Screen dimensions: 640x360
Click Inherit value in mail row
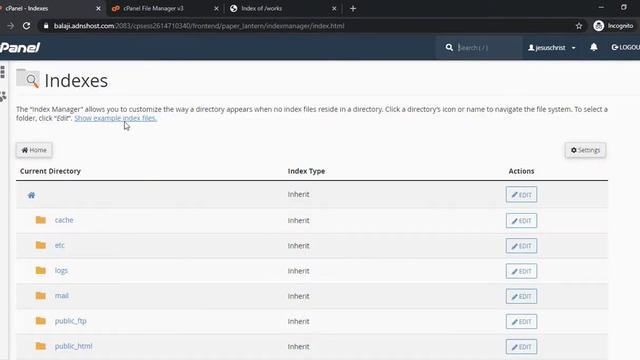pyautogui.click(x=298, y=296)
